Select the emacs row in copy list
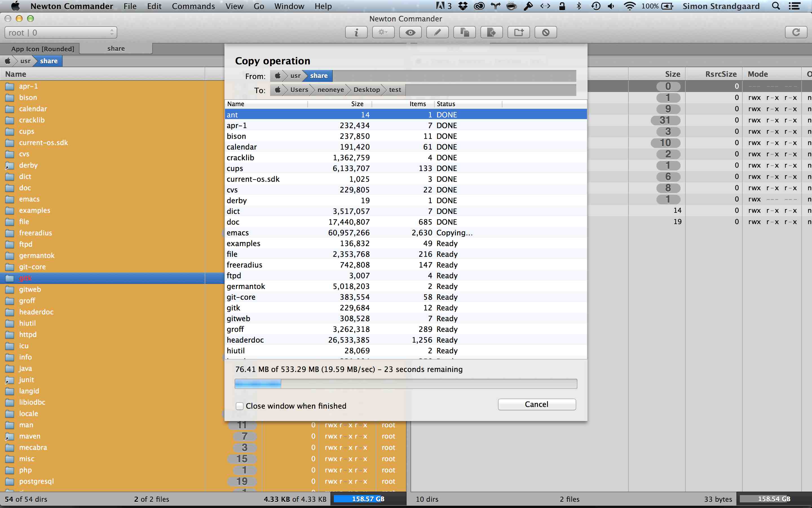 click(x=406, y=233)
